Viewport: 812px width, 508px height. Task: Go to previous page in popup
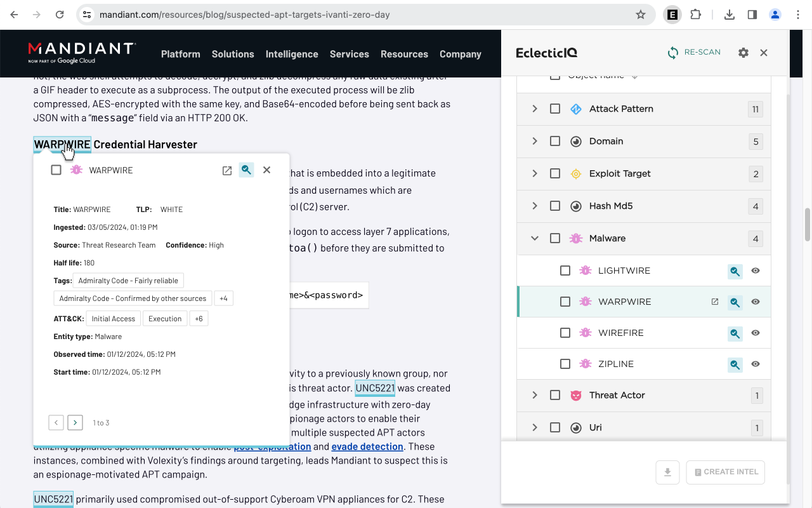pyautogui.click(x=56, y=422)
